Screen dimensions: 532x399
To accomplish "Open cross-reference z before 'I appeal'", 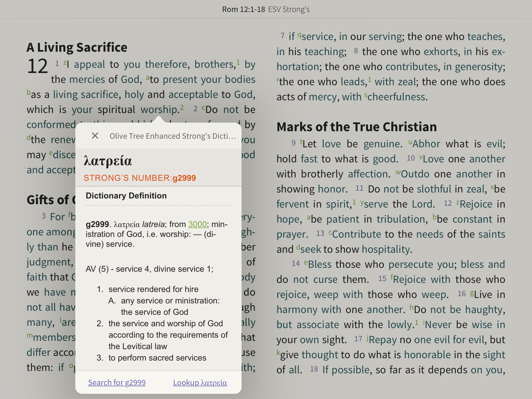I will point(65,62).
